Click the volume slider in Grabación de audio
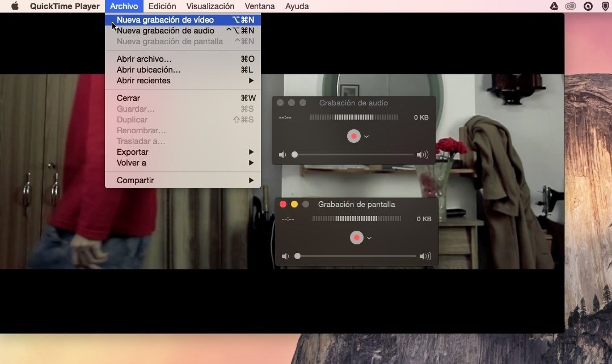This screenshot has height=364, width=612. 353,155
